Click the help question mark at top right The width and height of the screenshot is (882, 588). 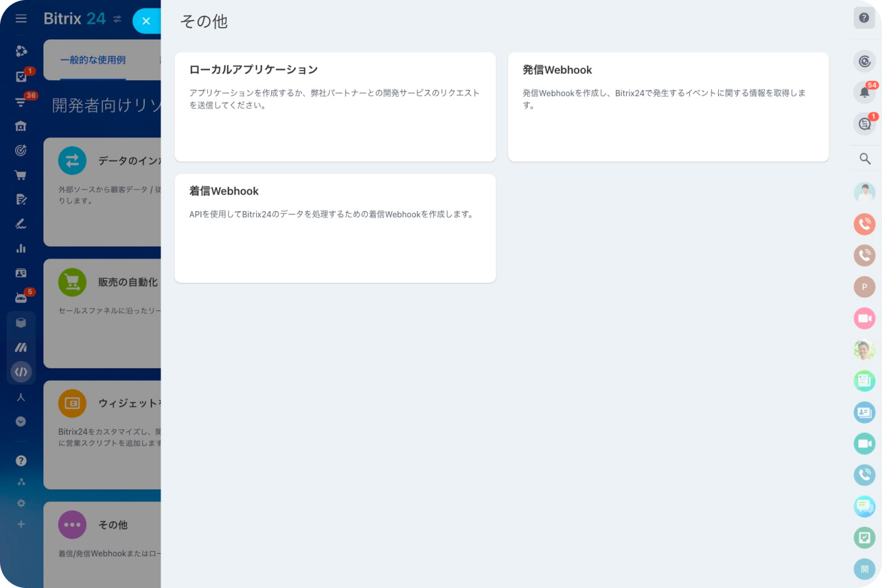[x=864, y=18]
